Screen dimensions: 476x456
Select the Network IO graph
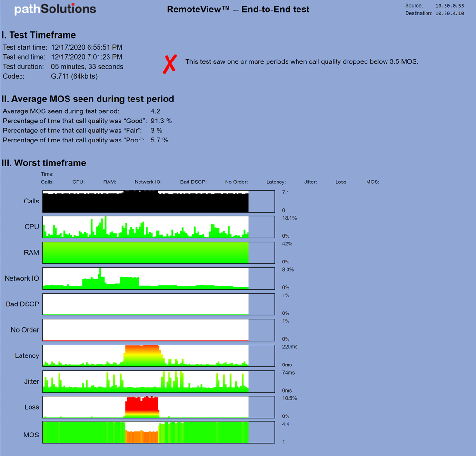tap(146, 279)
